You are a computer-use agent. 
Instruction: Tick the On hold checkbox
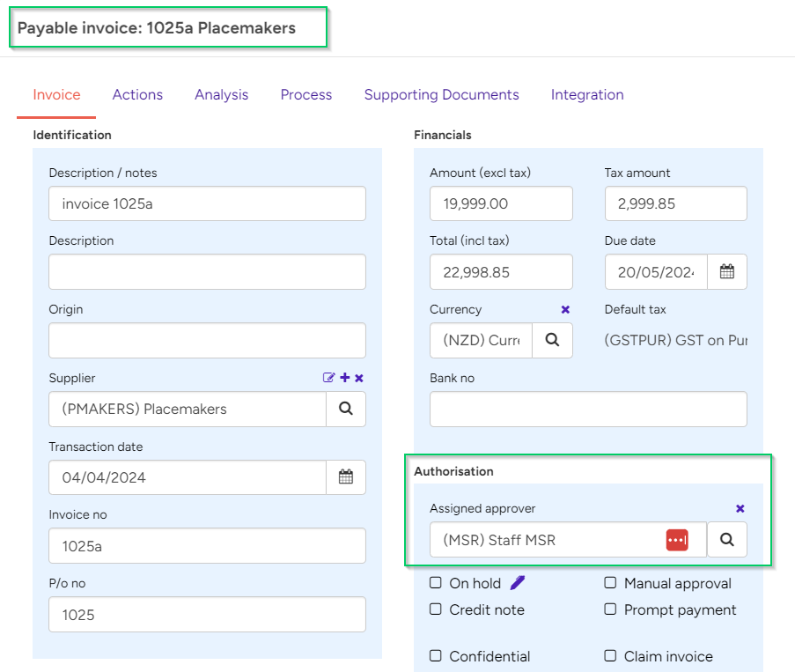coord(436,582)
